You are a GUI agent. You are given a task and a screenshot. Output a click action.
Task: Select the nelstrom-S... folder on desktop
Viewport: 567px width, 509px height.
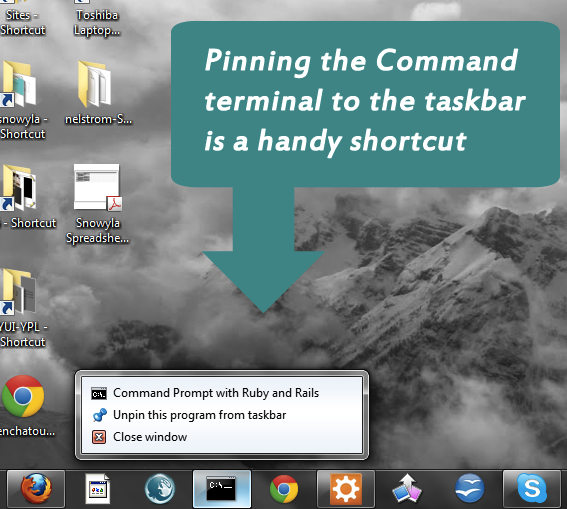point(98,93)
